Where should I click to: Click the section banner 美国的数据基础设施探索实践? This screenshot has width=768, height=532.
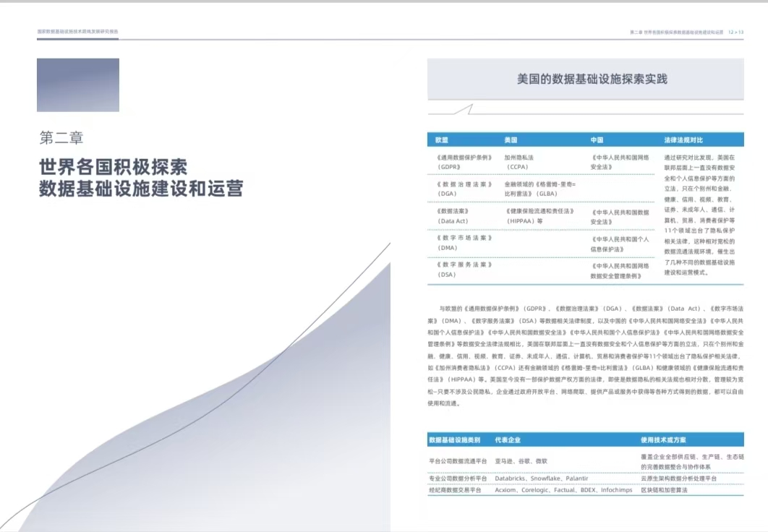point(586,79)
